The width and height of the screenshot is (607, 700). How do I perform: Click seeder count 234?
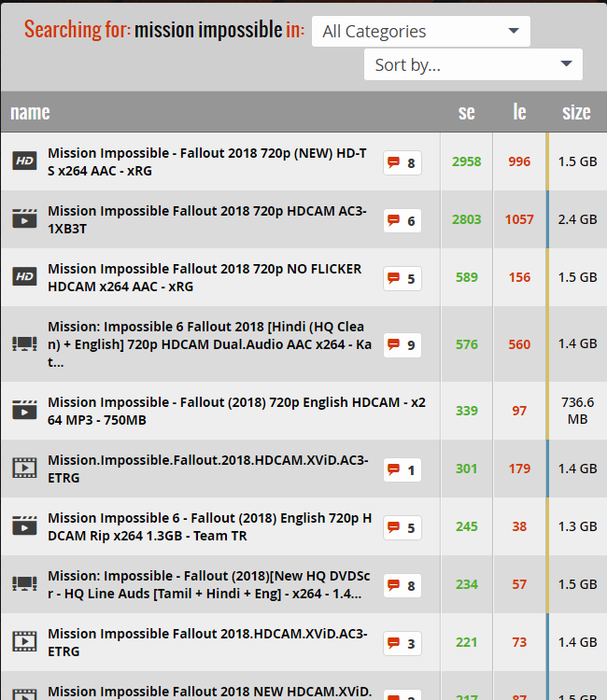click(x=466, y=584)
